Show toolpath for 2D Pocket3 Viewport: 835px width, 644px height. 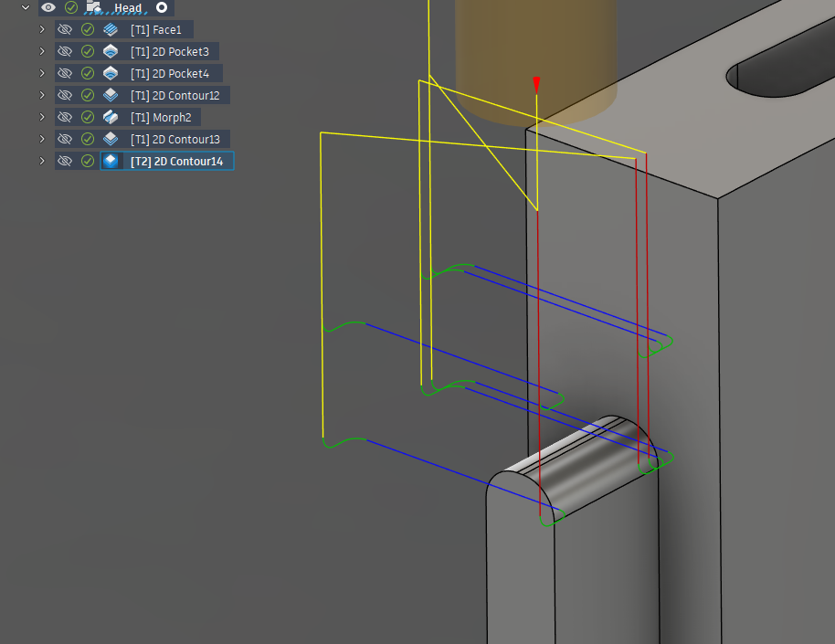65,51
